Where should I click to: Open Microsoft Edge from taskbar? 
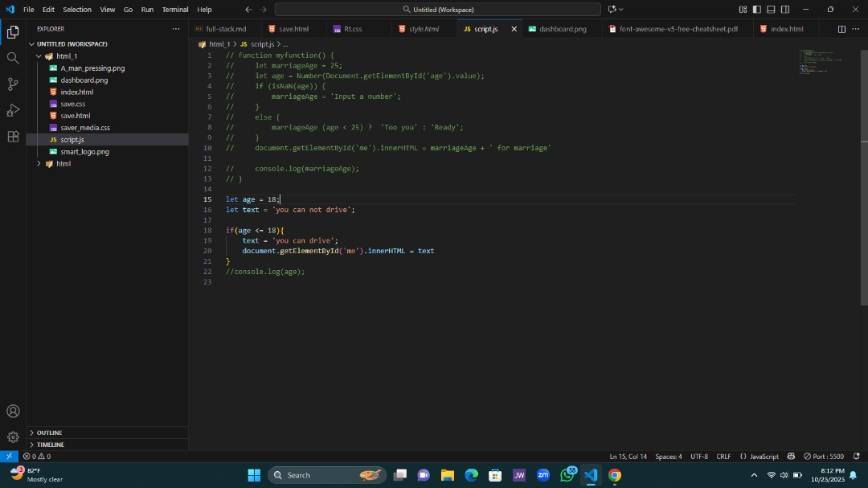tap(471, 475)
